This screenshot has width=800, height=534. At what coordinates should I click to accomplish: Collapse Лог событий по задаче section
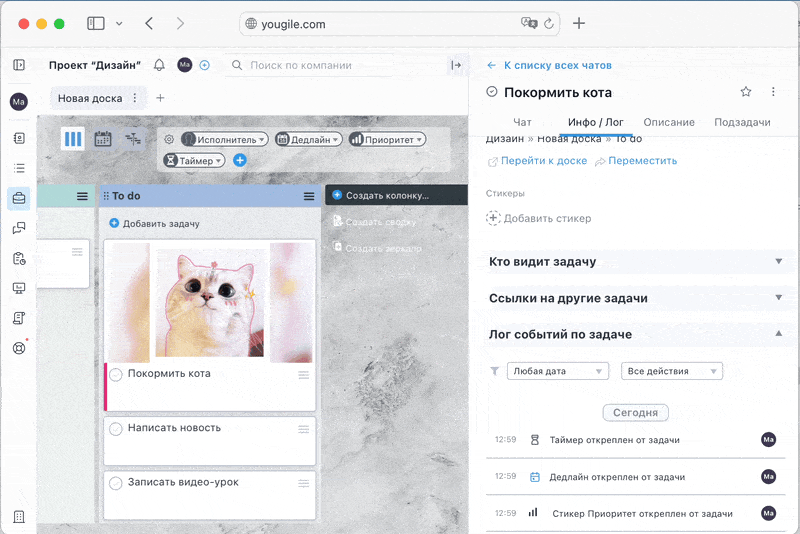click(638, 335)
